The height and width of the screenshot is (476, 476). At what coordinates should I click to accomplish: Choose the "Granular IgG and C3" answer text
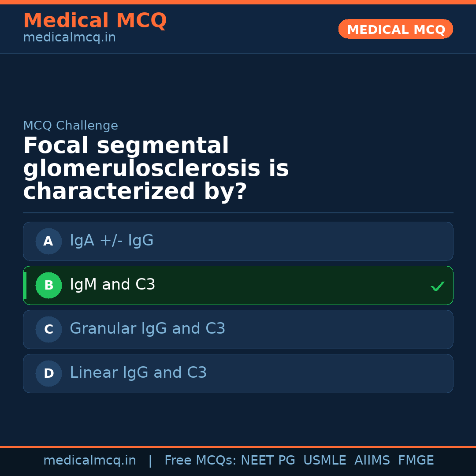pos(147,329)
